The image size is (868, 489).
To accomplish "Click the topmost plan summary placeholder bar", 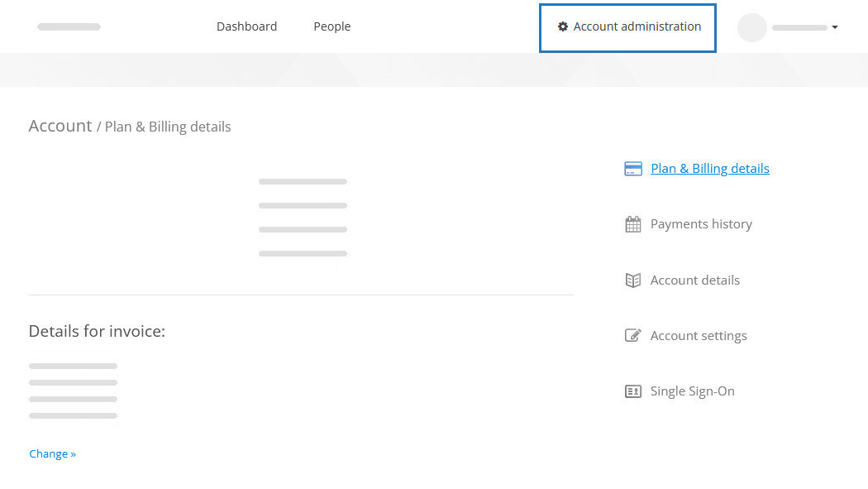I will 303,181.
